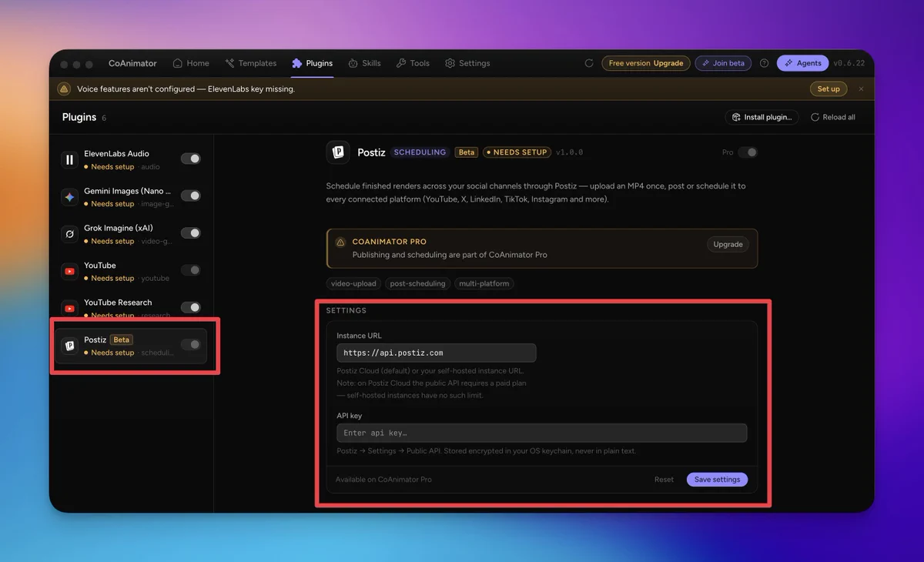Click the Reload all circular arrow icon

[815, 117]
